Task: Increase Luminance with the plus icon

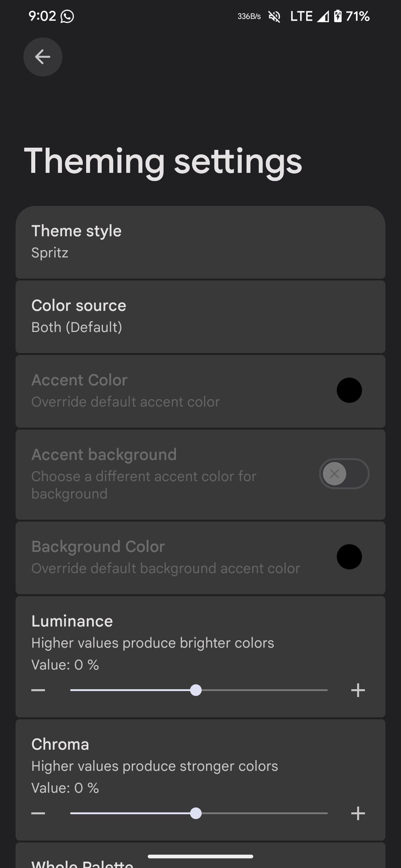Action: point(358,690)
